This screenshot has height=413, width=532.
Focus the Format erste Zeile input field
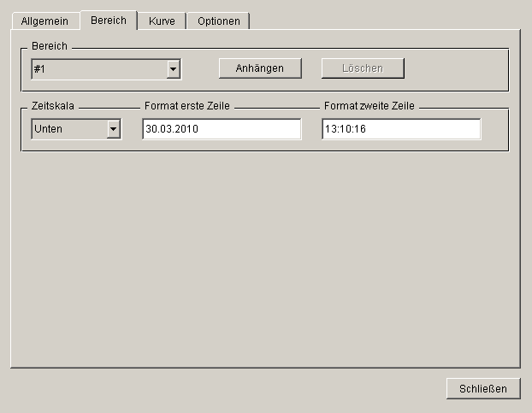[x=222, y=129]
